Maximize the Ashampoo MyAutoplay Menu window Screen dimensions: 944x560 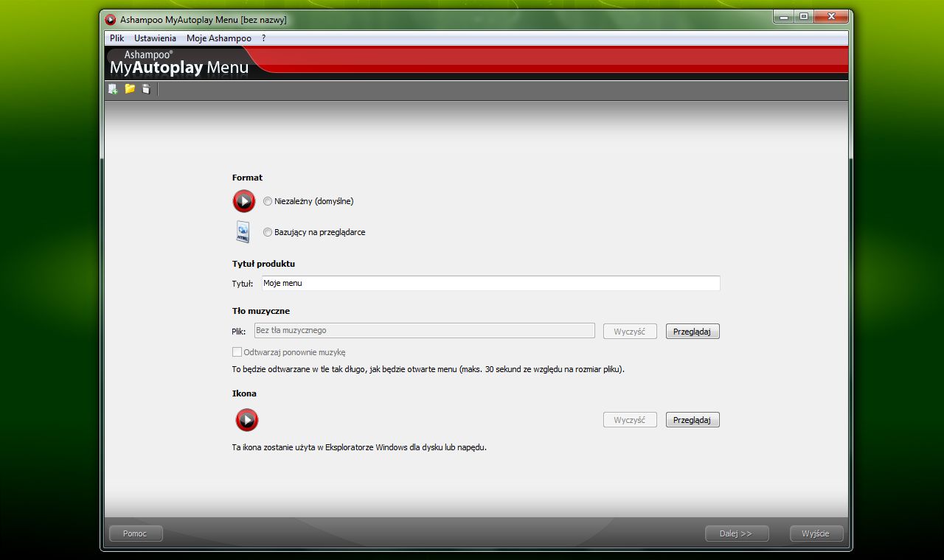click(803, 16)
